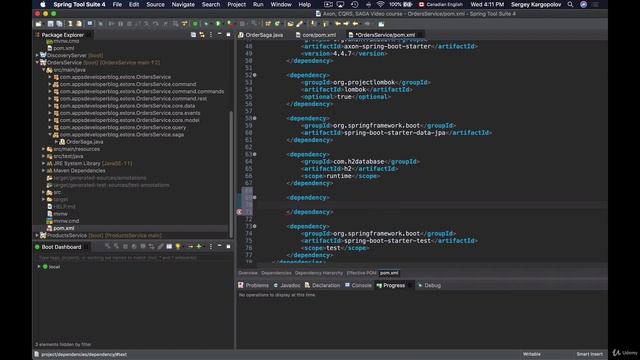Collapse the src/main/java folder
Image resolution: width=640 pixels, height=360 pixels.
pyautogui.click(x=44, y=70)
